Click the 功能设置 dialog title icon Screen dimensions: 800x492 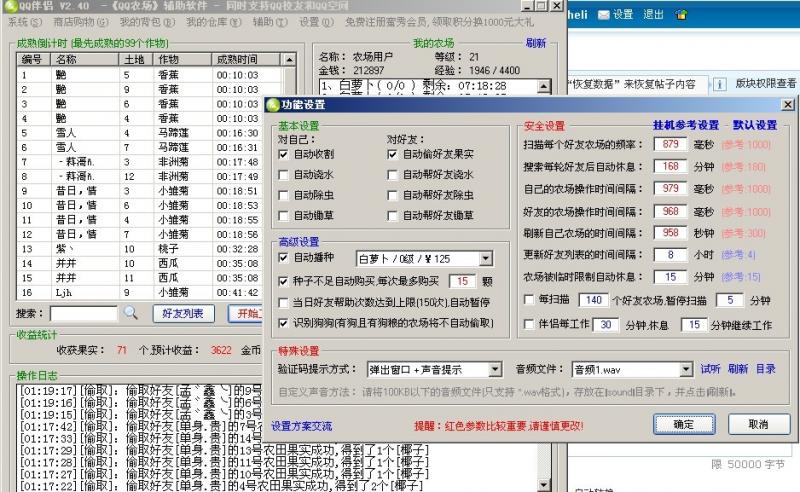pos(273,105)
